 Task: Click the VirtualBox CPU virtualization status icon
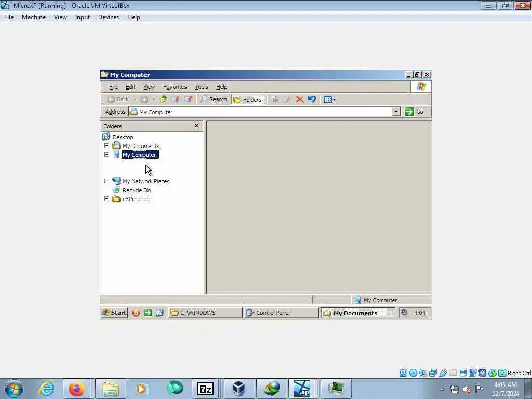coord(483,373)
